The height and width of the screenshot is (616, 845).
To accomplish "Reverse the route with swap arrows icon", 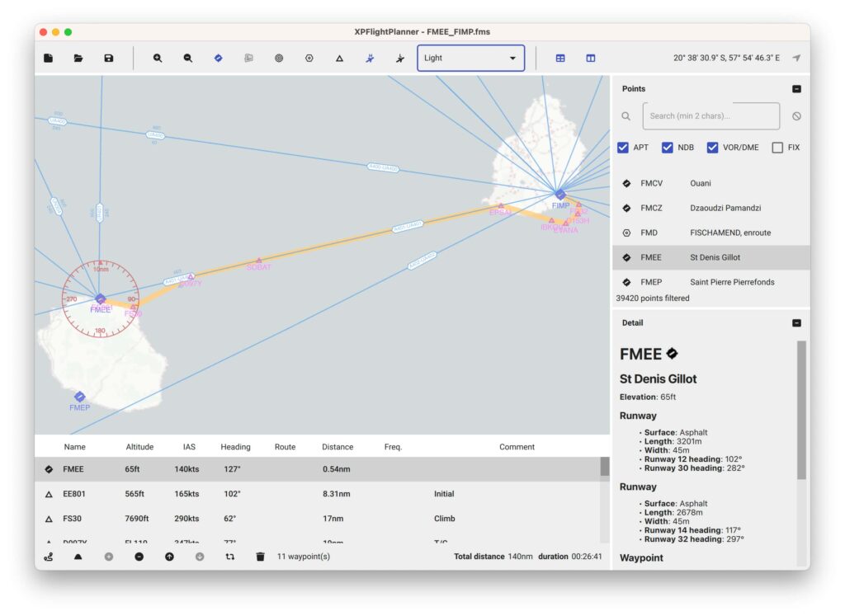I will tap(230, 557).
